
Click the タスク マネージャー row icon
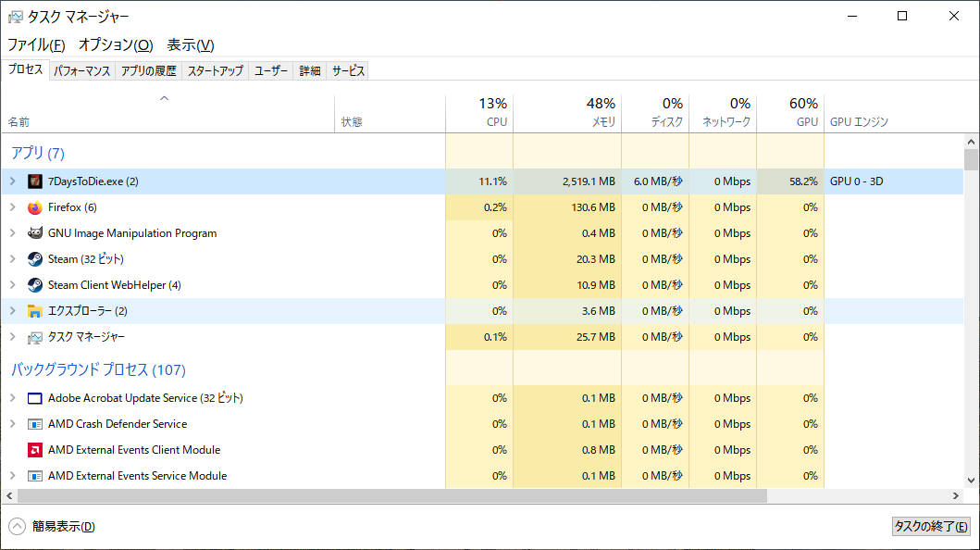(x=35, y=337)
